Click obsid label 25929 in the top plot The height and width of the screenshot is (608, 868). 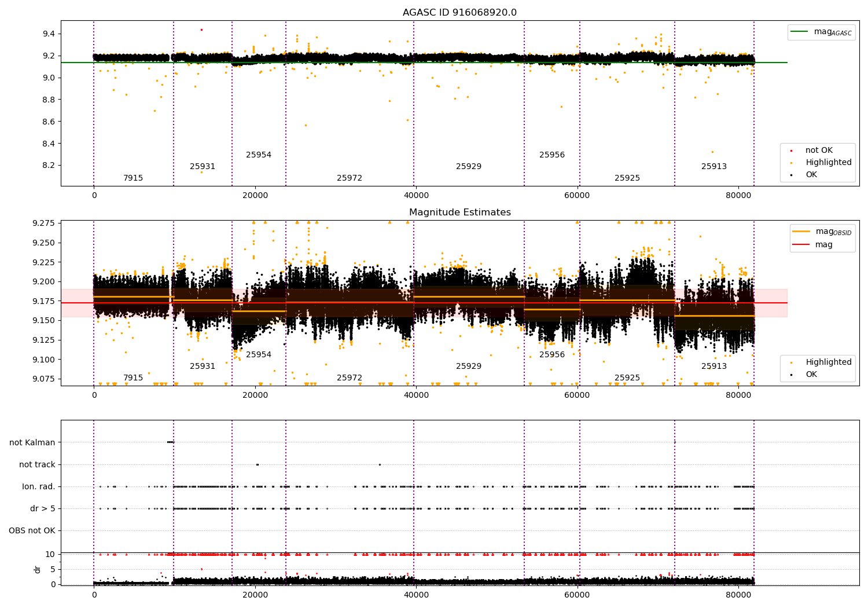469,167
